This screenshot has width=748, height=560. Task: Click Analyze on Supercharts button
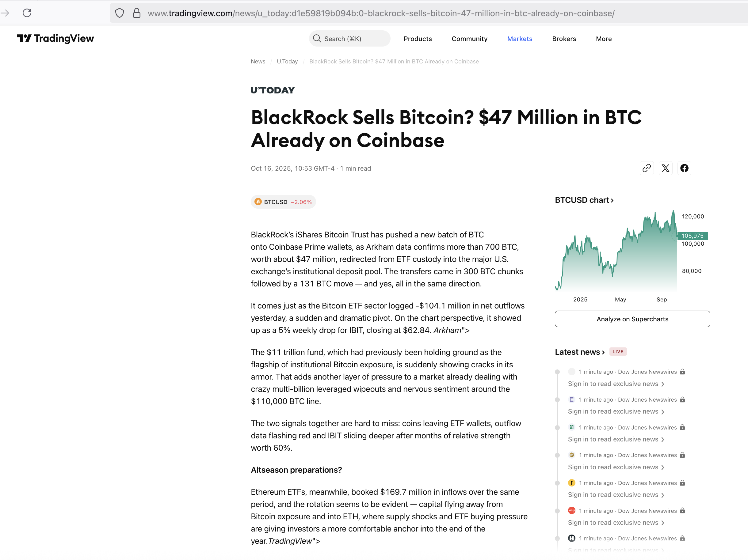click(632, 319)
